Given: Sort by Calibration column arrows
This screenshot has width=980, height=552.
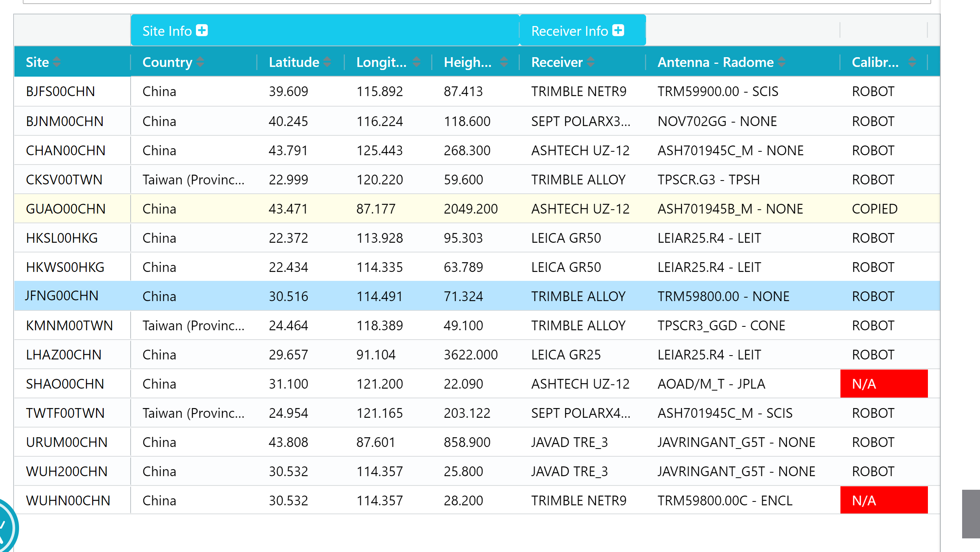Looking at the screenshot, I should tap(912, 62).
